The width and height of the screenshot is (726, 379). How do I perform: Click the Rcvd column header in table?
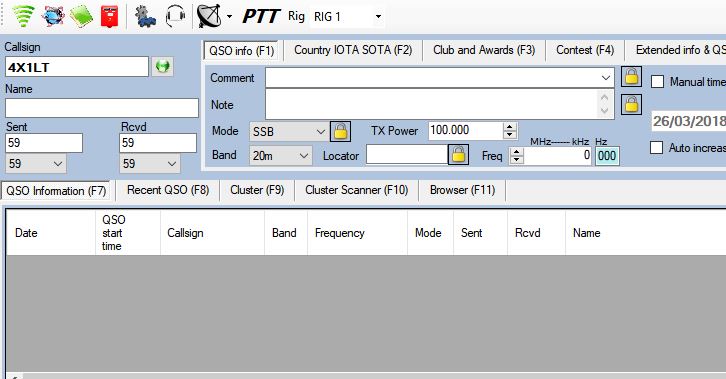point(537,233)
